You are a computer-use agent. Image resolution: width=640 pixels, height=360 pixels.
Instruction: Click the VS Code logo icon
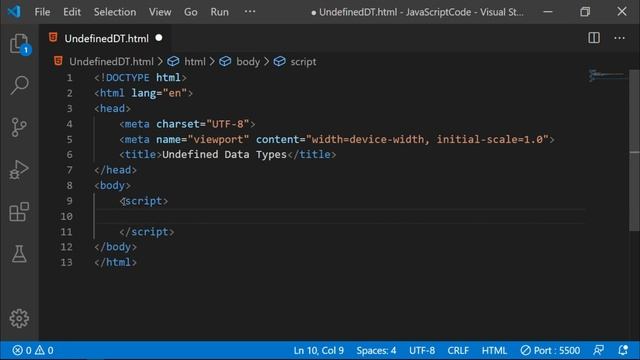(x=14, y=11)
